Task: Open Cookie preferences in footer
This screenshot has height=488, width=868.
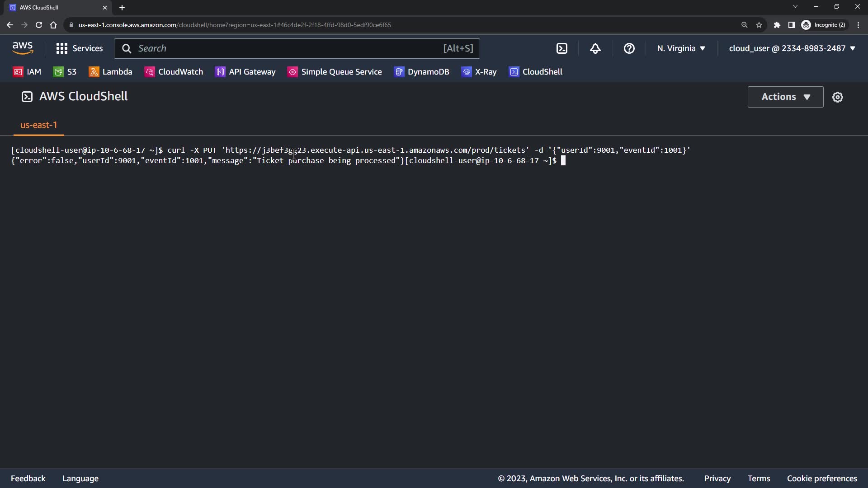Action: pyautogui.click(x=821, y=479)
